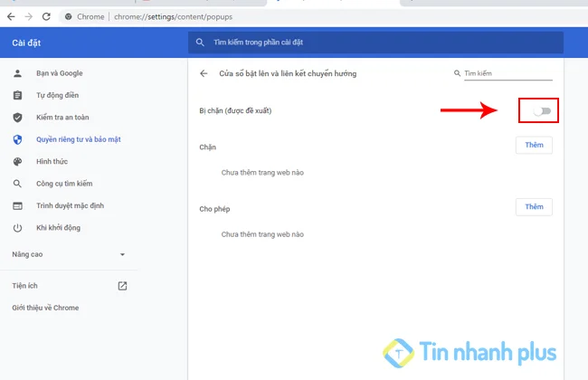Click the blue shield privacy icon
588x380 pixels.
pyautogui.click(x=17, y=139)
